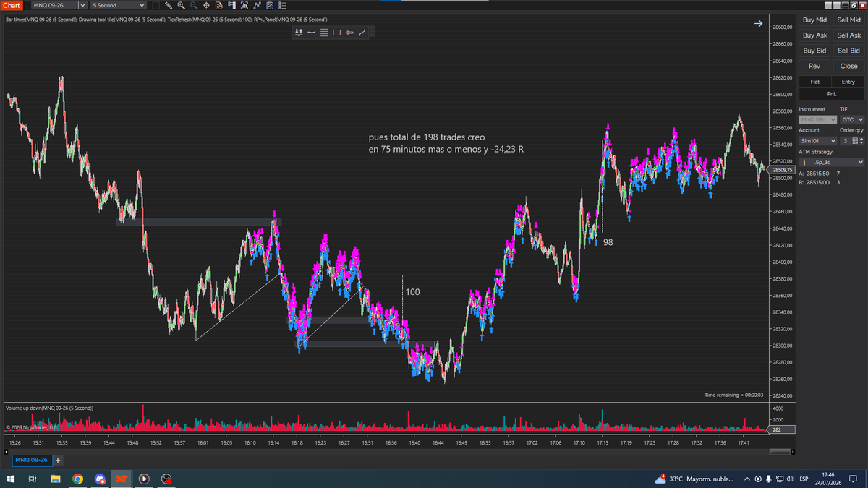Click the 'Volume up down' panel label

tap(49, 408)
